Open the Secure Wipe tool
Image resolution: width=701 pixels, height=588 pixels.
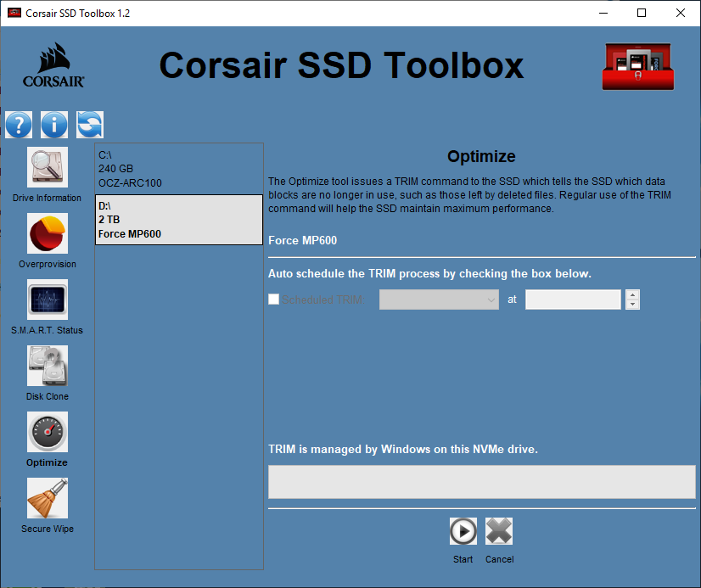(x=47, y=499)
